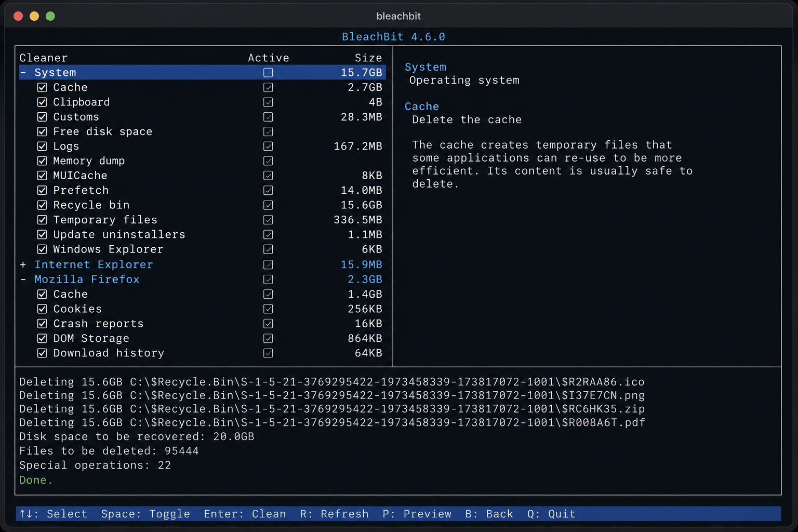Uncheck the box left of Prefetch label

[42, 191]
